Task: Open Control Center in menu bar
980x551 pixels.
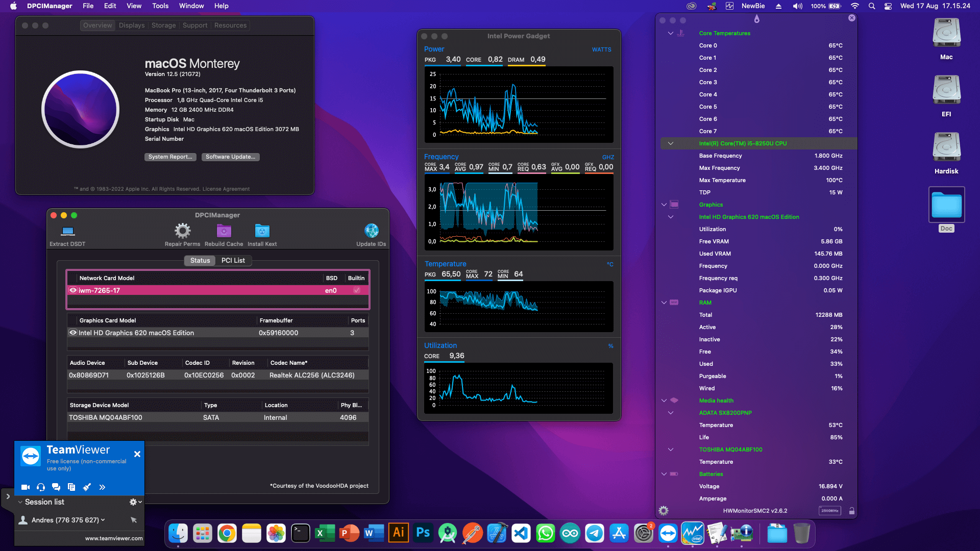Action: (x=888, y=6)
